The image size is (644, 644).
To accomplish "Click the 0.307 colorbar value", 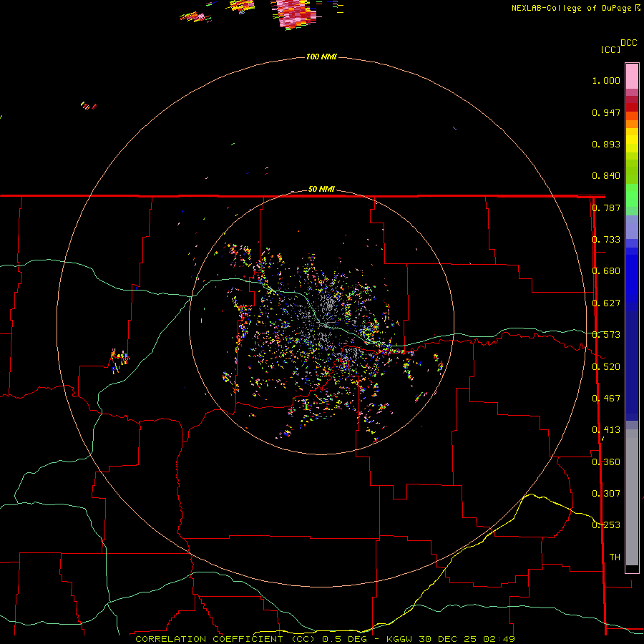I will tap(606, 494).
